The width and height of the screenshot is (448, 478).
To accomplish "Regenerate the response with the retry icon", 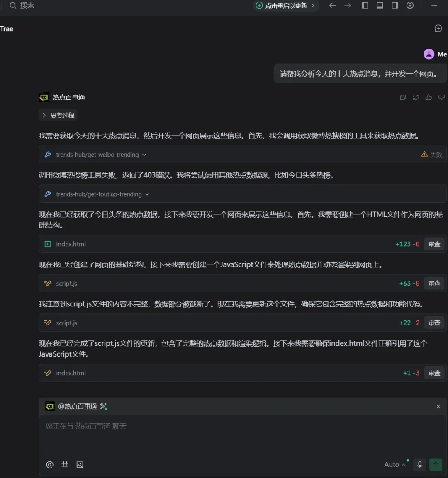I will coord(416,97).
